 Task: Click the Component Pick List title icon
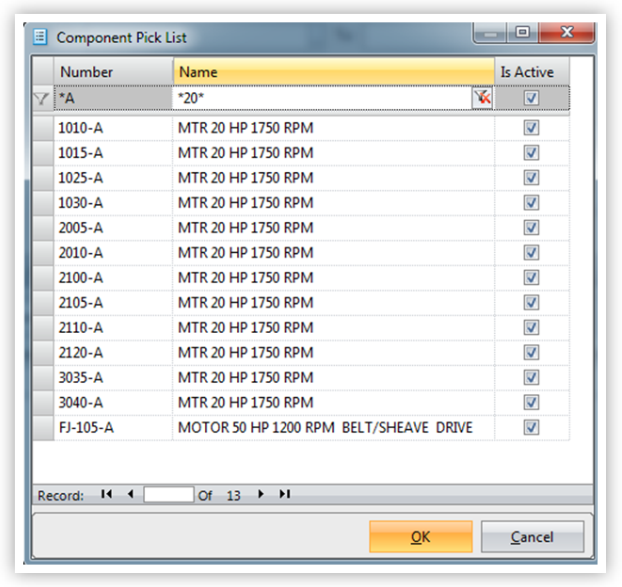click(41, 38)
